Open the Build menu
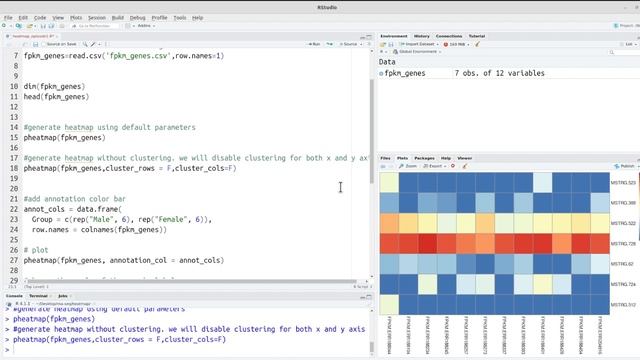Image resolution: width=640 pixels, height=360 pixels. (x=118, y=18)
